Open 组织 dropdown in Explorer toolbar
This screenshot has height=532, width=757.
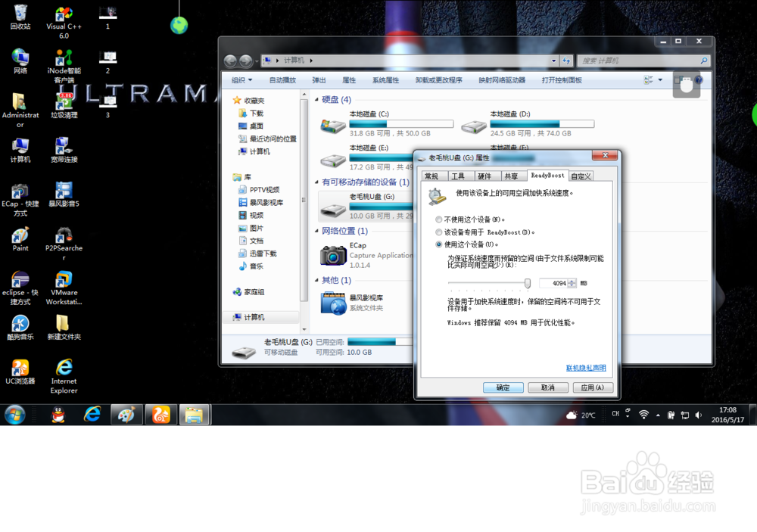(x=242, y=80)
